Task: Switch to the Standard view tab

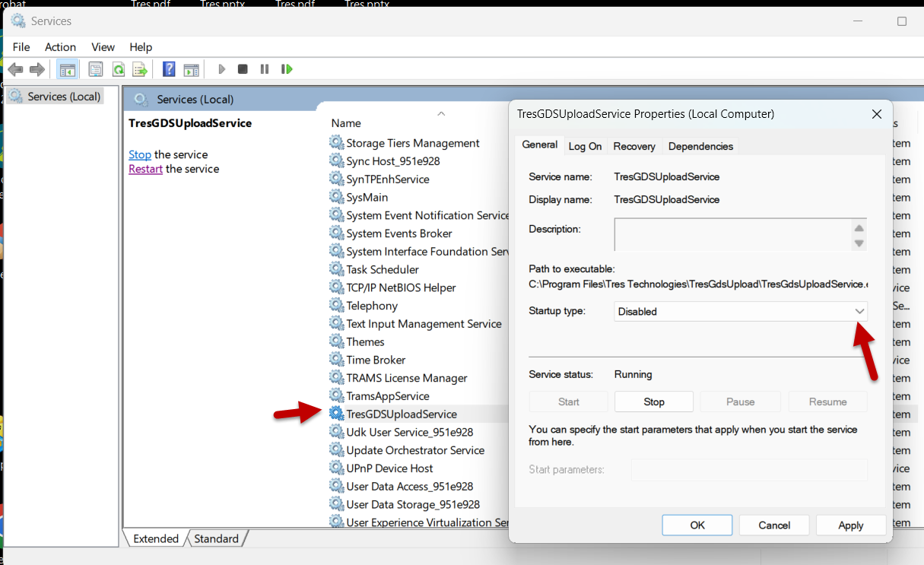Action: 217,538
